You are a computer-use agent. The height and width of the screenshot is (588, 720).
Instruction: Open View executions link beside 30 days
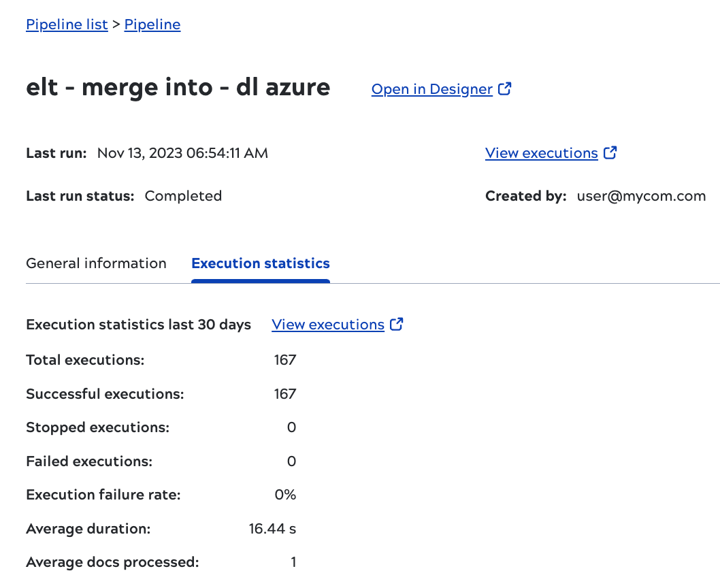[328, 325]
